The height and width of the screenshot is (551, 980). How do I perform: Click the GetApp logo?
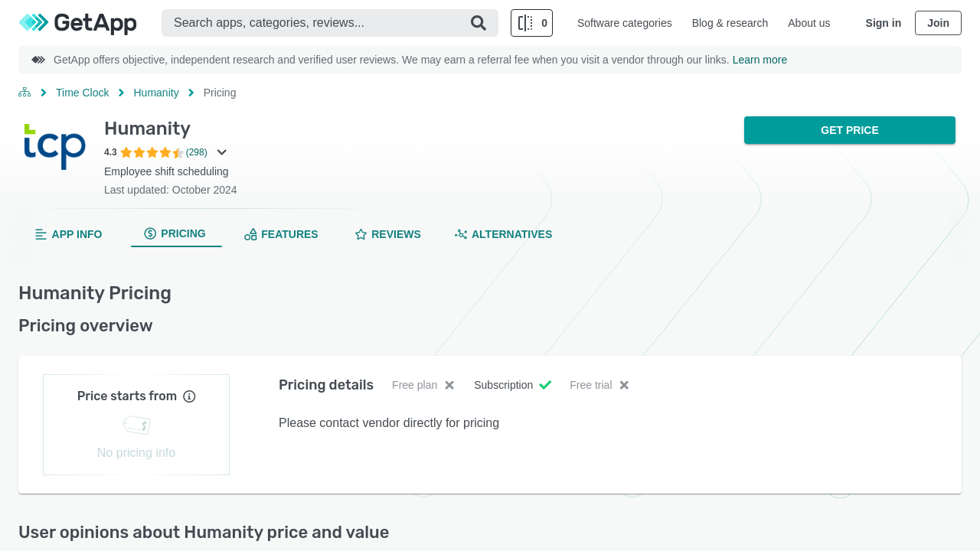pyautogui.click(x=77, y=23)
